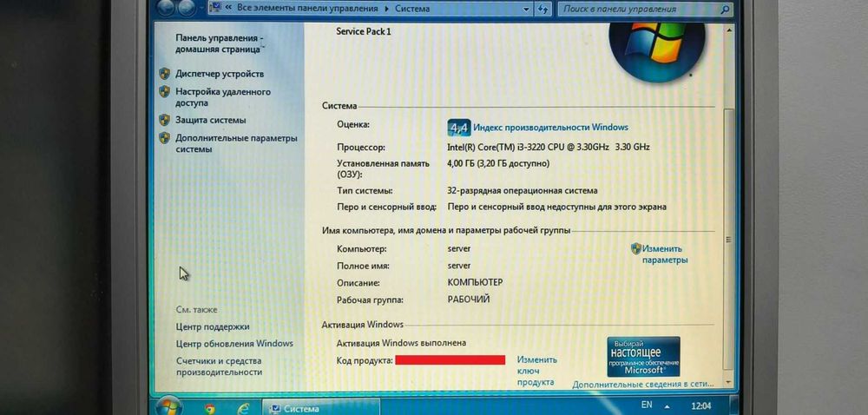Click the shield icon beside Настройка удаленного доступа

click(164, 92)
